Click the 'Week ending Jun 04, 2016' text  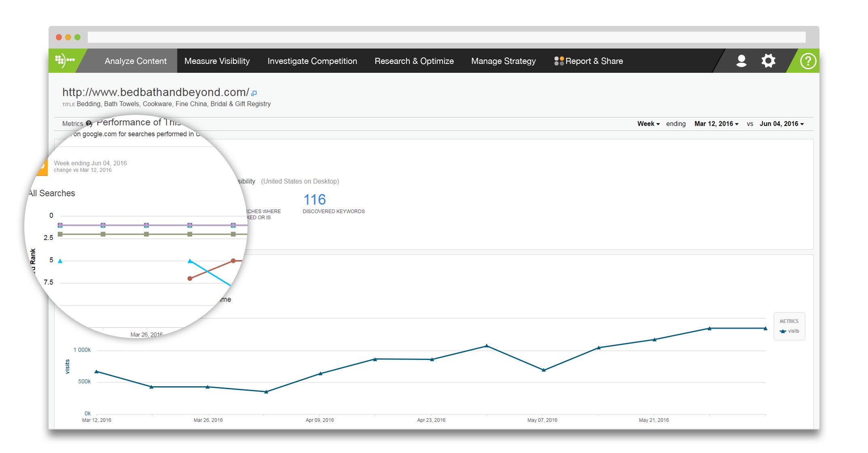[90, 163]
